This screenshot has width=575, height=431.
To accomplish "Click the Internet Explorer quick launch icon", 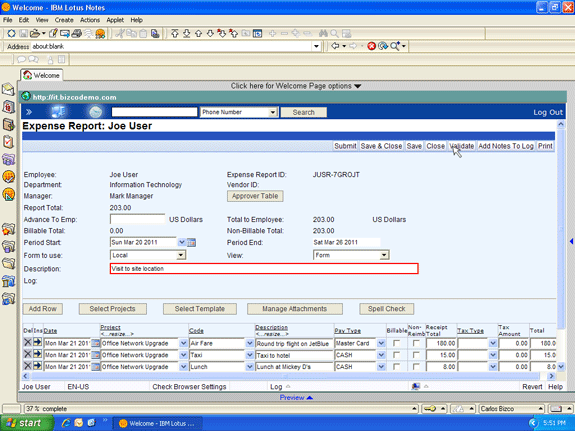I will tap(66, 423).
